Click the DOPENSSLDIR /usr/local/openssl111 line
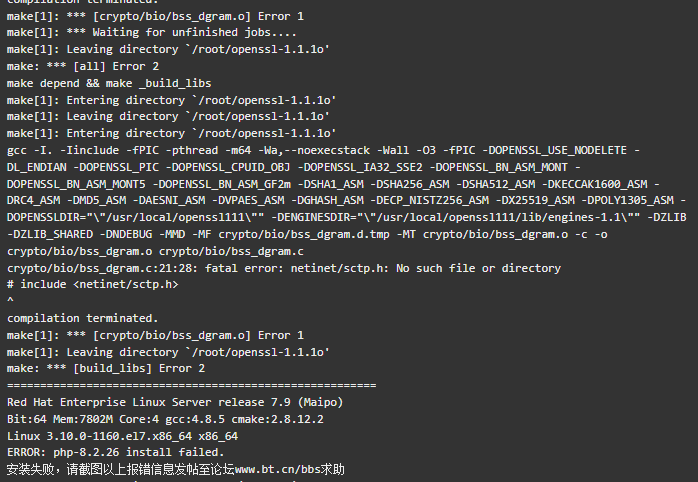698x482 pixels. (x=346, y=218)
